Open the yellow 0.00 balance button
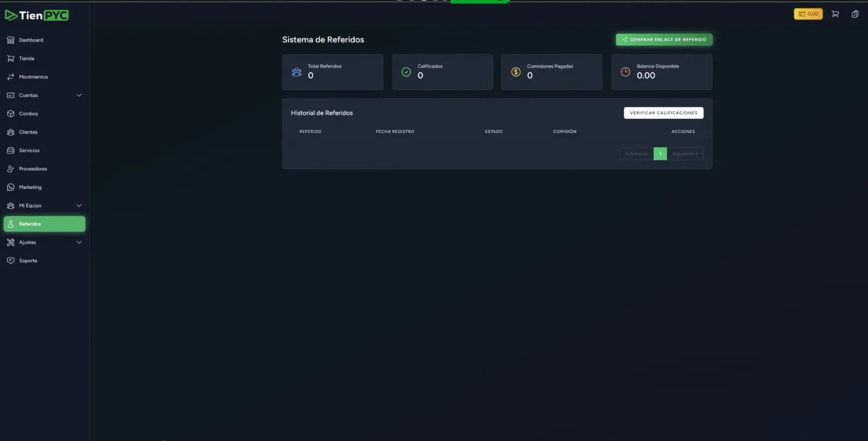The height and width of the screenshot is (441, 868). pyautogui.click(x=808, y=14)
